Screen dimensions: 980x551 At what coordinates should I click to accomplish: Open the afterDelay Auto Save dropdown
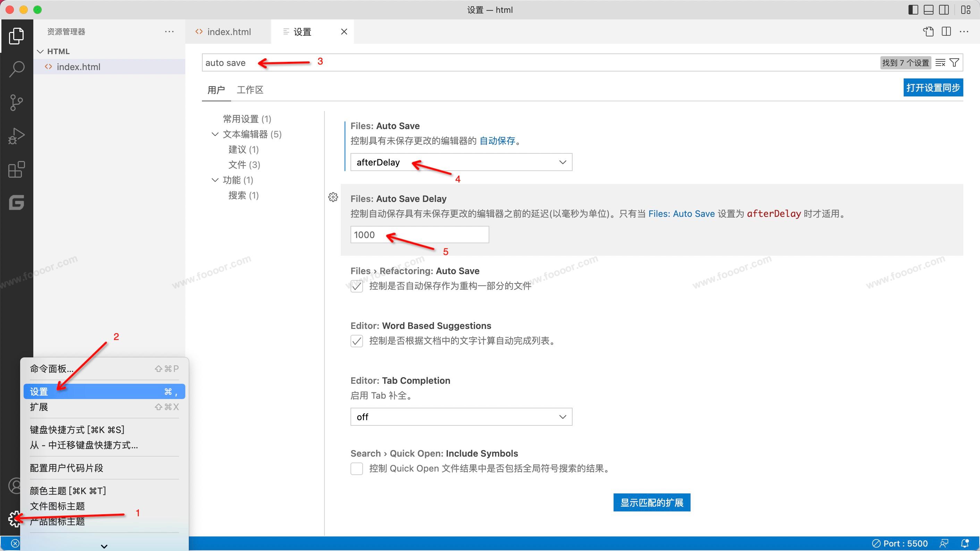[x=461, y=162]
